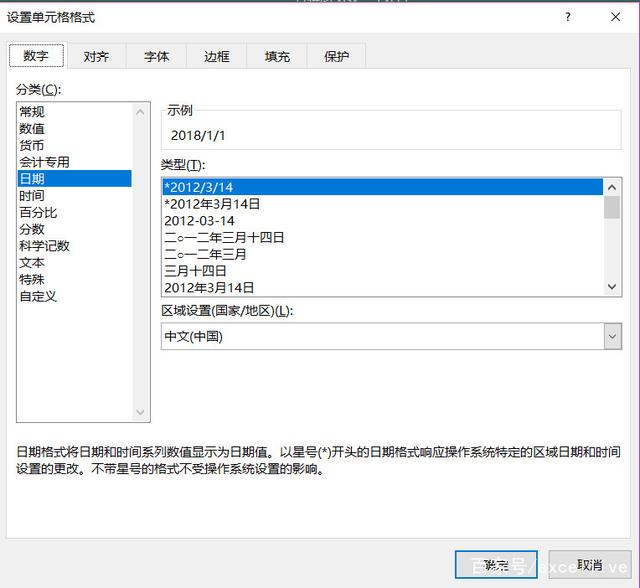Select 常规 in the category list
The width and height of the screenshot is (640, 588).
(74, 111)
